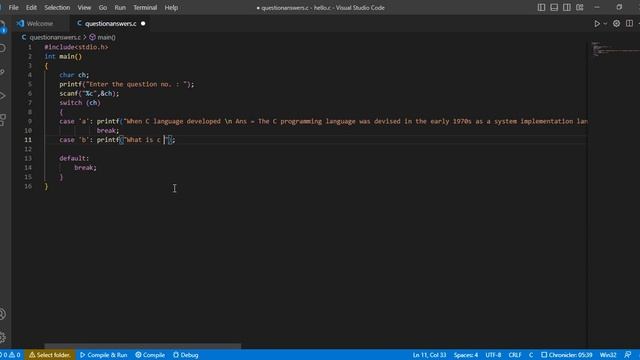The width and height of the screenshot is (640, 360).
Task: Click questionanswers.c in the breadcrumb
Action: pos(55,37)
